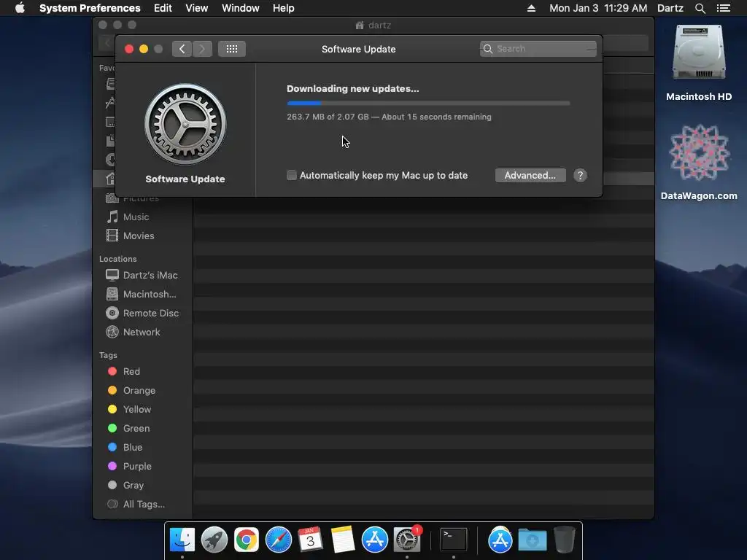Open the App Store beside the Notes icon in the Dock

(x=374, y=540)
